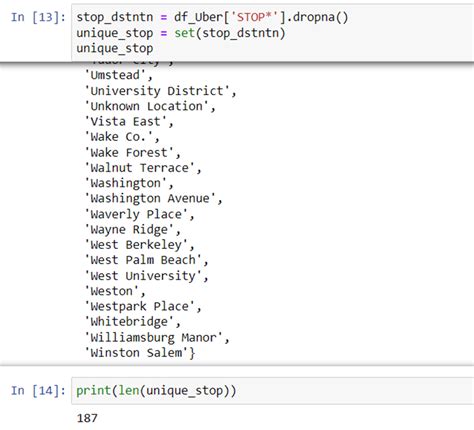The image size is (474, 430).
Task: Click the code line unique_stop = set(stop_dstntn)
Action: (181, 33)
